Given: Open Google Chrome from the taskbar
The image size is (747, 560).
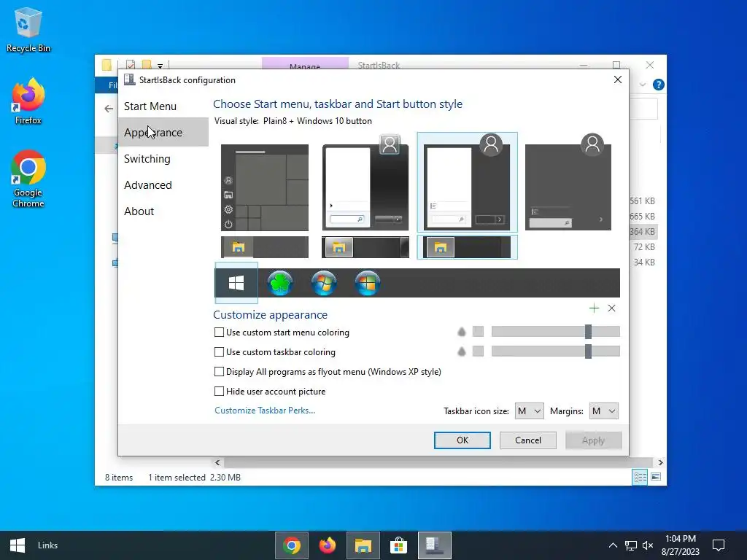Looking at the screenshot, I should coord(292,545).
